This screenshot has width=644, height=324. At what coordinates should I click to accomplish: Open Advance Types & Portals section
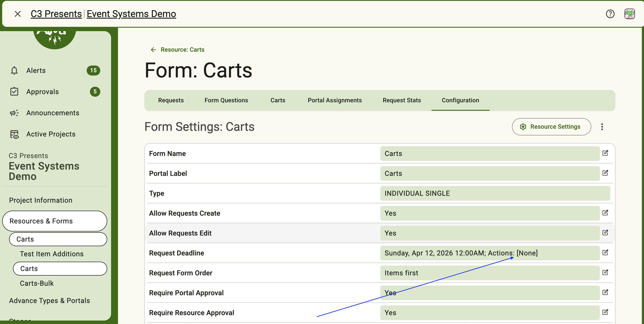(x=49, y=300)
